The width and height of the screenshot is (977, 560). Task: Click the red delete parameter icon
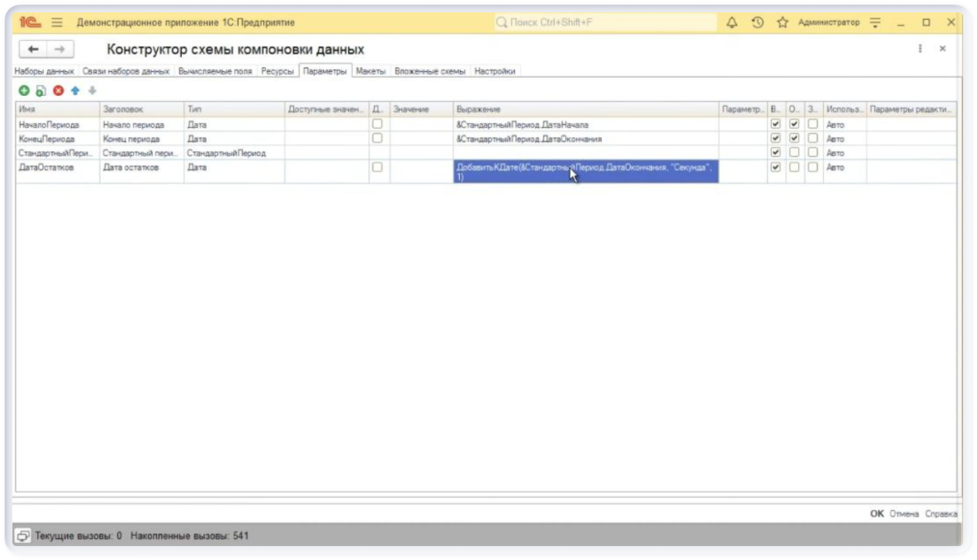click(x=58, y=90)
